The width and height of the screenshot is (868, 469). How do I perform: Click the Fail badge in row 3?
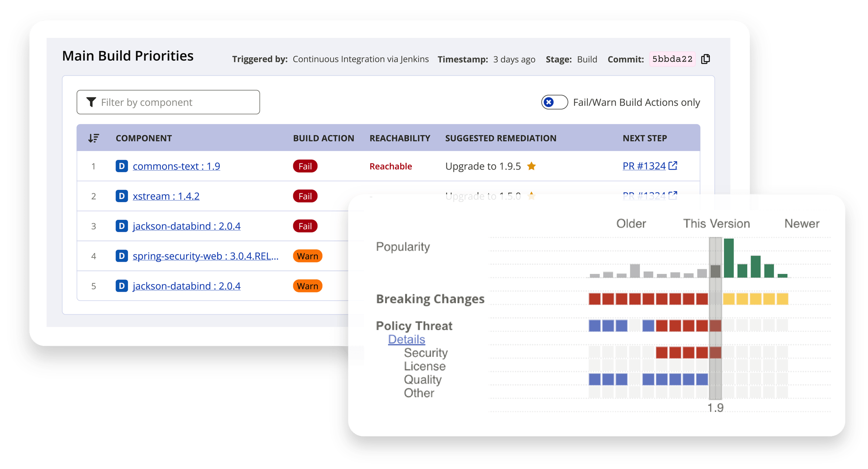(305, 226)
